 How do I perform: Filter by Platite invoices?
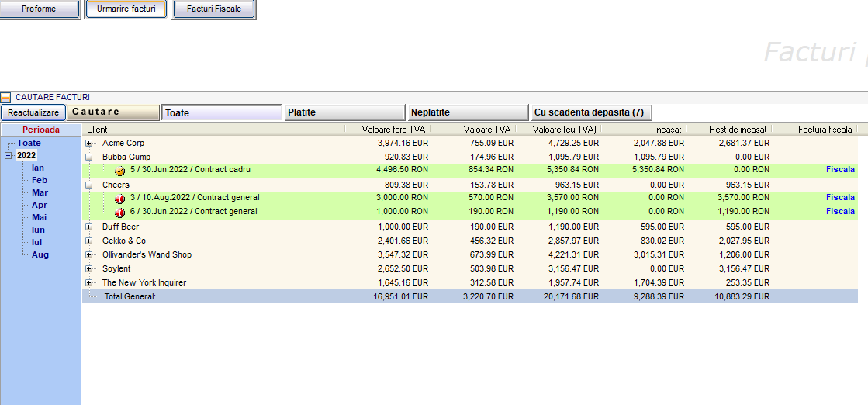coord(344,112)
